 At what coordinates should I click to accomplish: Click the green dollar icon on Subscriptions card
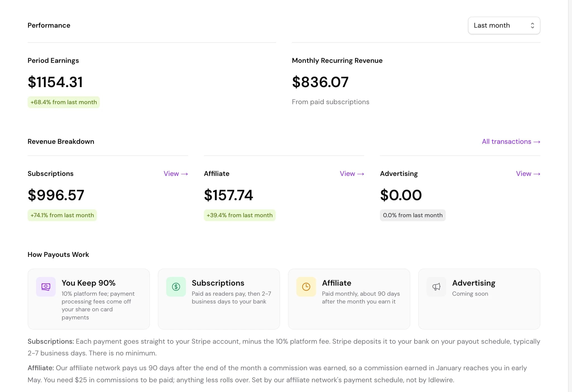[x=176, y=287]
